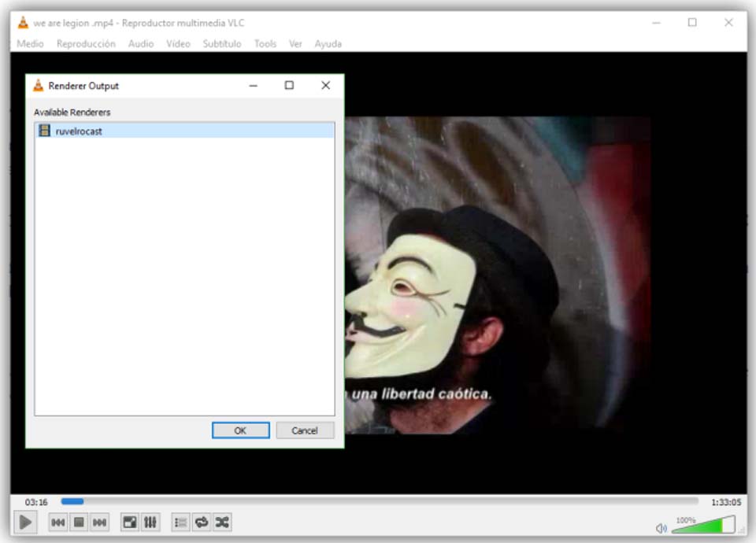Toggle fullscreen video icon
This screenshot has width=756, height=543.
tap(130, 523)
